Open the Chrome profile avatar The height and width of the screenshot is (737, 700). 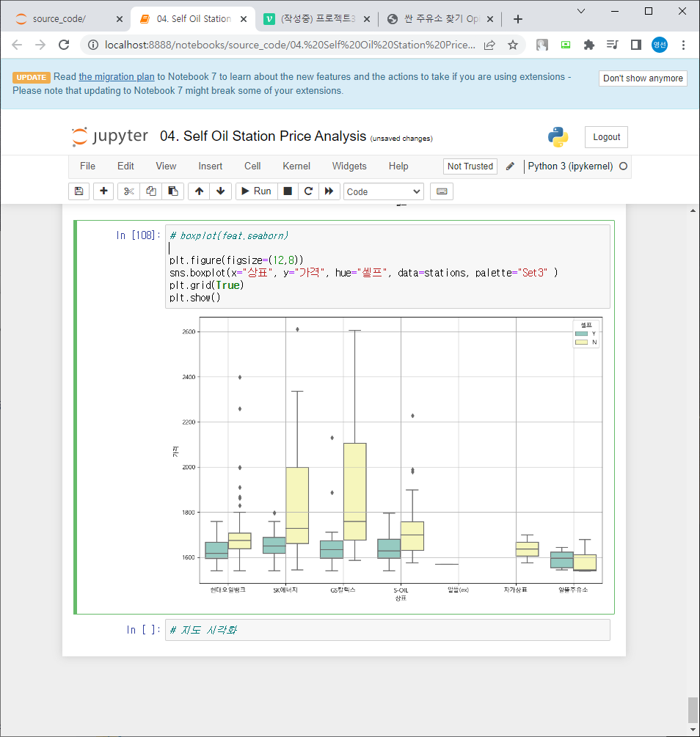pyautogui.click(x=660, y=45)
